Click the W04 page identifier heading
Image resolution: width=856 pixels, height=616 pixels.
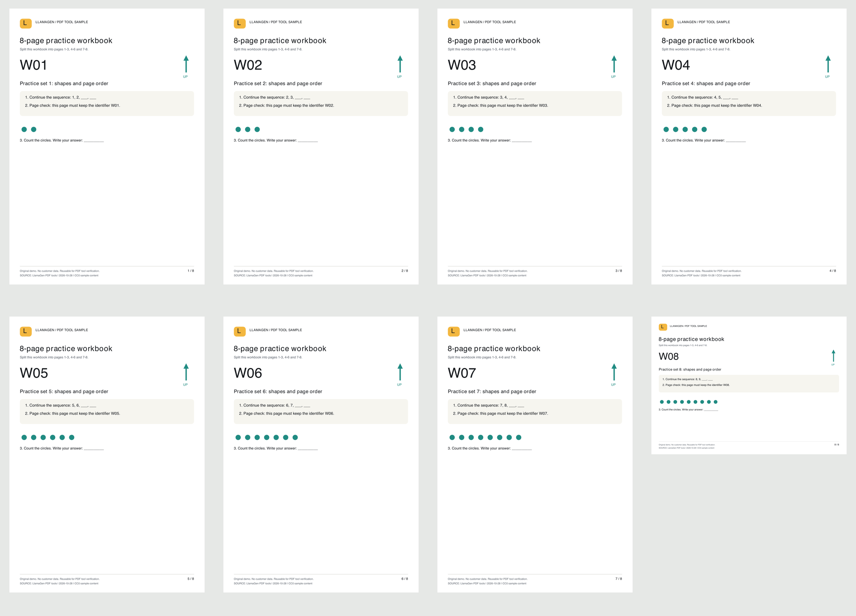[676, 65]
